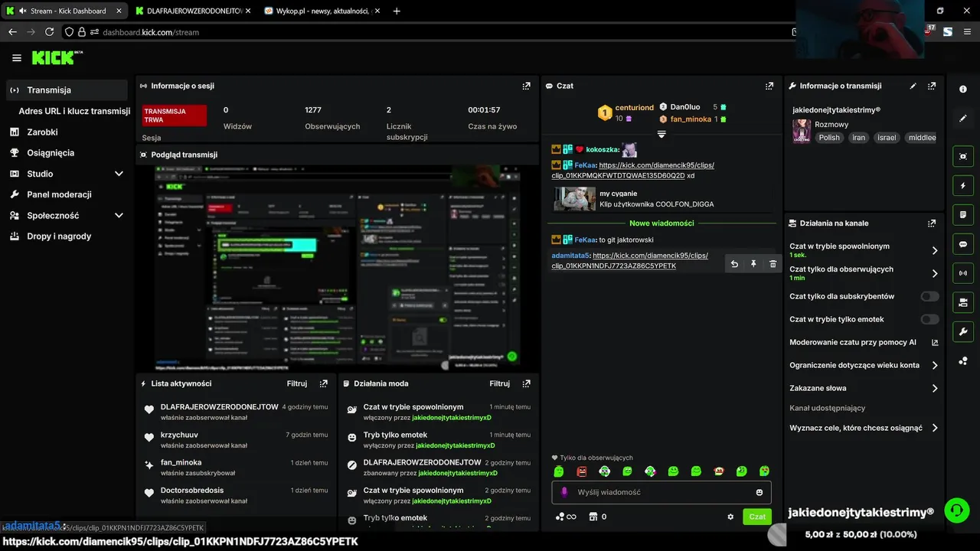Image resolution: width=980 pixels, height=551 pixels.
Task: Edit stream info with the pencil icon in Informacje o transmisji
Action: pos(913,86)
